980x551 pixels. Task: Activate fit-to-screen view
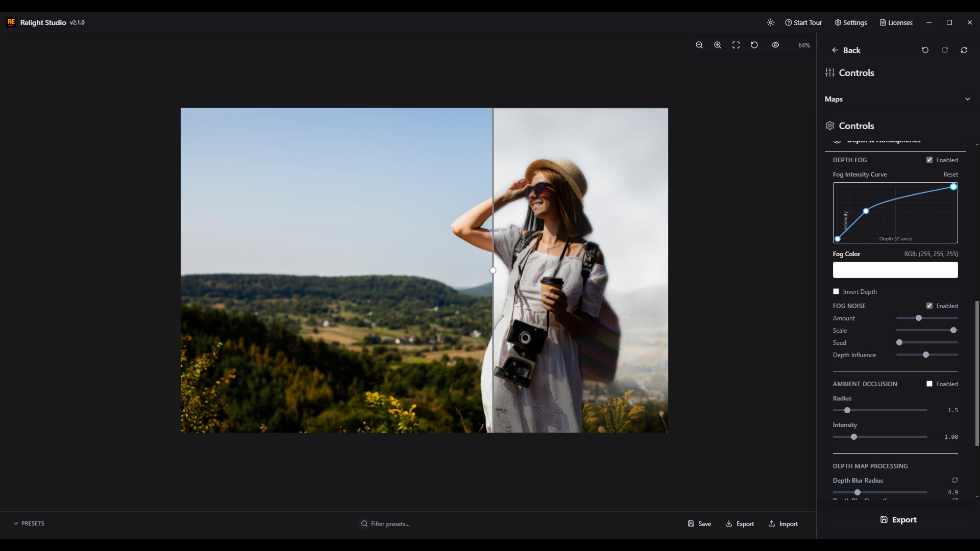click(736, 45)
